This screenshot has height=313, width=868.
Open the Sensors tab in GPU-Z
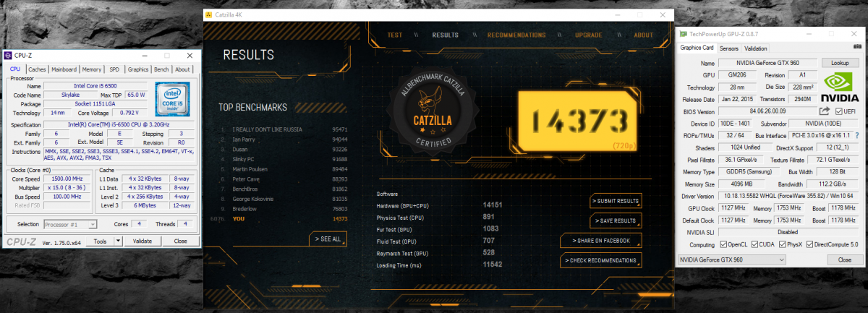(x=729, y=48)
